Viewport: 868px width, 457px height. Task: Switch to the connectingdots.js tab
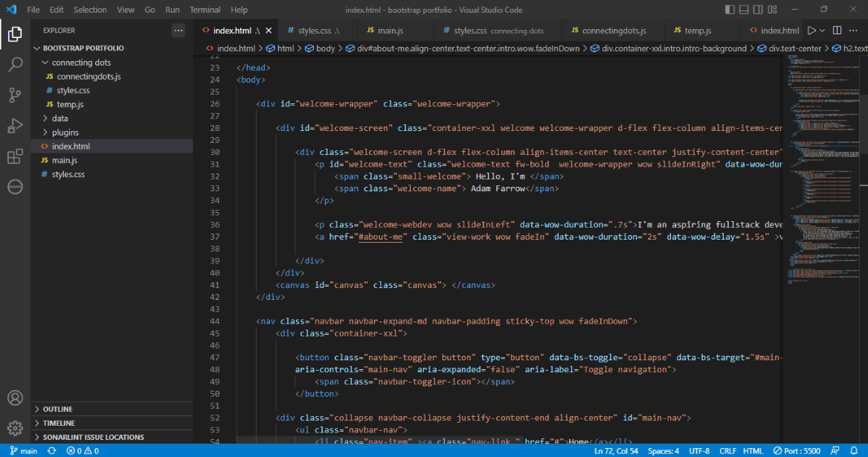tap(613, 31)
